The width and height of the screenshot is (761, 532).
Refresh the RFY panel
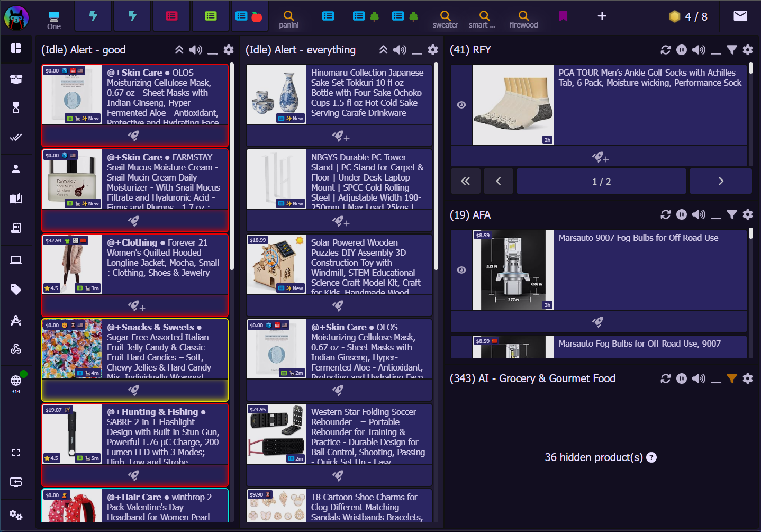[x=666, y=50]
